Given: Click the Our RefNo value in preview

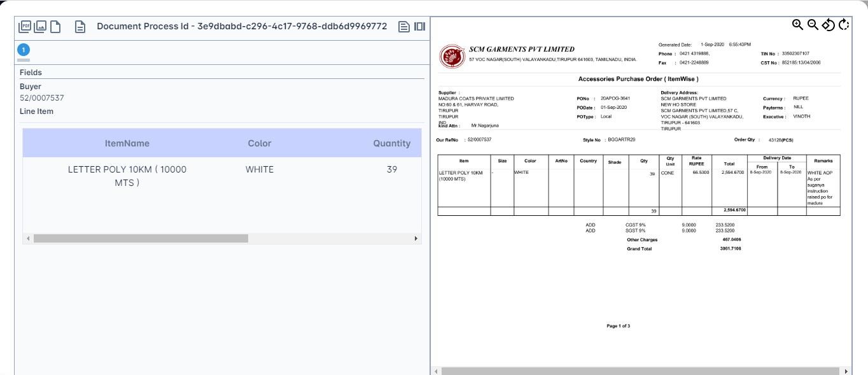Looking at the screenshot, I should pos(479,139).
